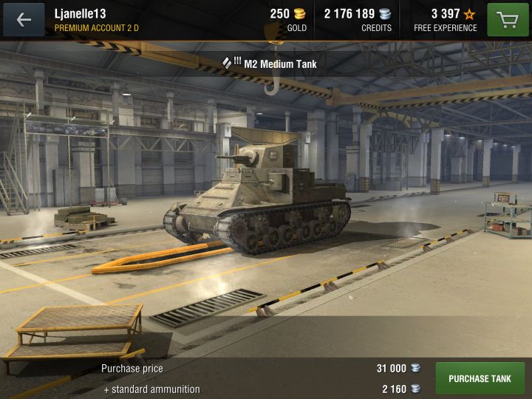
Task: Tap the 2 176 189 credits amount
Action: (x=349, y=14)
